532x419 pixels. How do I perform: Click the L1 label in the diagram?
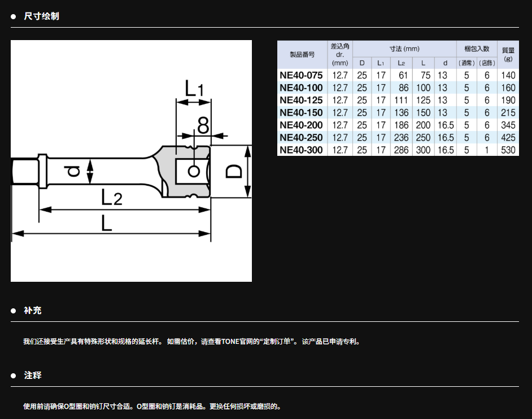[x=194, y=89]
